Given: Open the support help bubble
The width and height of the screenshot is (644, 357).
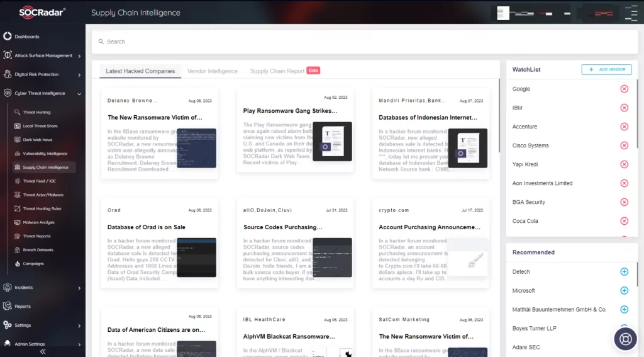Looking at the screenshot, I should pyautogui.click(x=625, y=339).
